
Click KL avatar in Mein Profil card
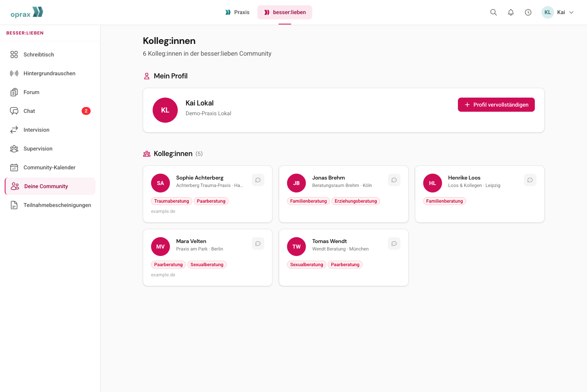165,110
